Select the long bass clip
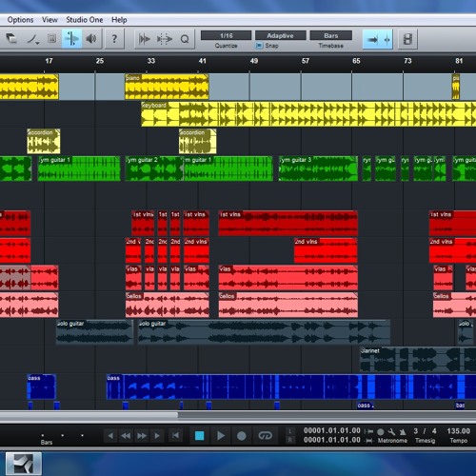Image resolution: width=476 pixels, height=476 pixels. [x=291, y=387]
